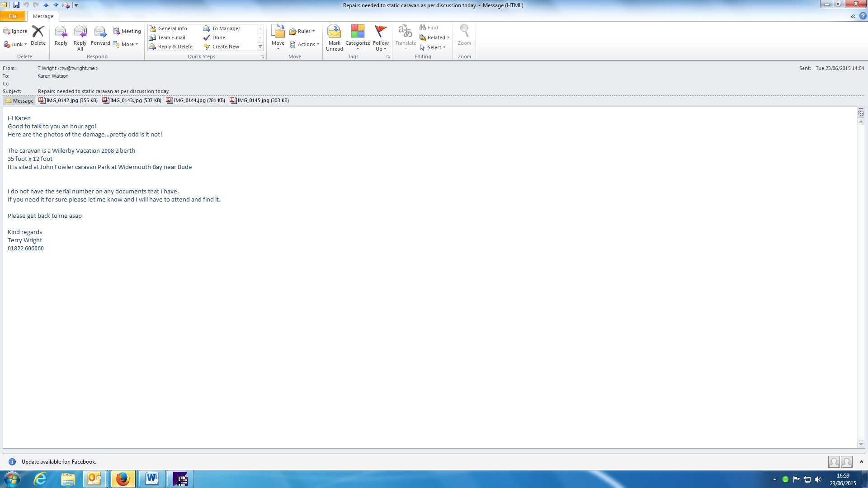The height and width of the screenshot is (488, 868).
Task: Click the Move folder icon
Action: (x=278, y=33)
